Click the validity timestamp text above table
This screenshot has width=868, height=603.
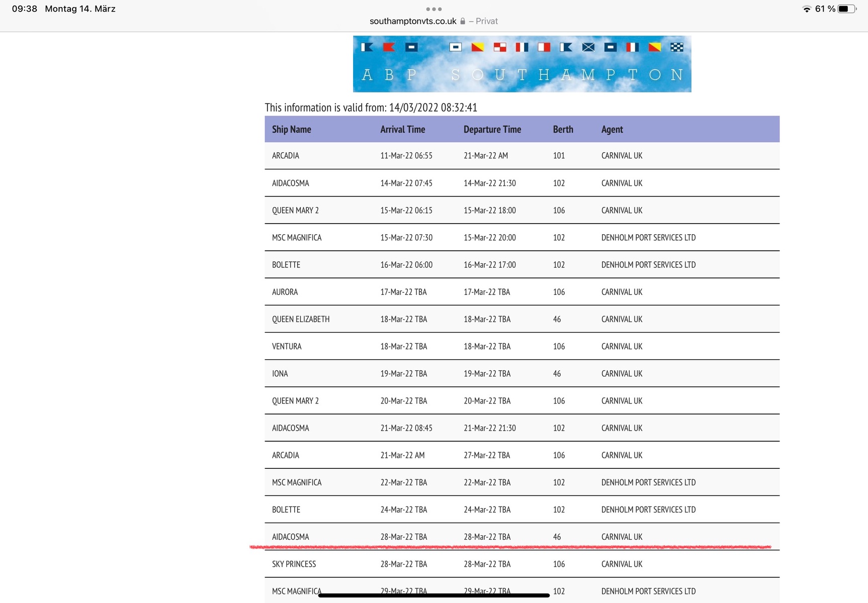tap(371, 108)
